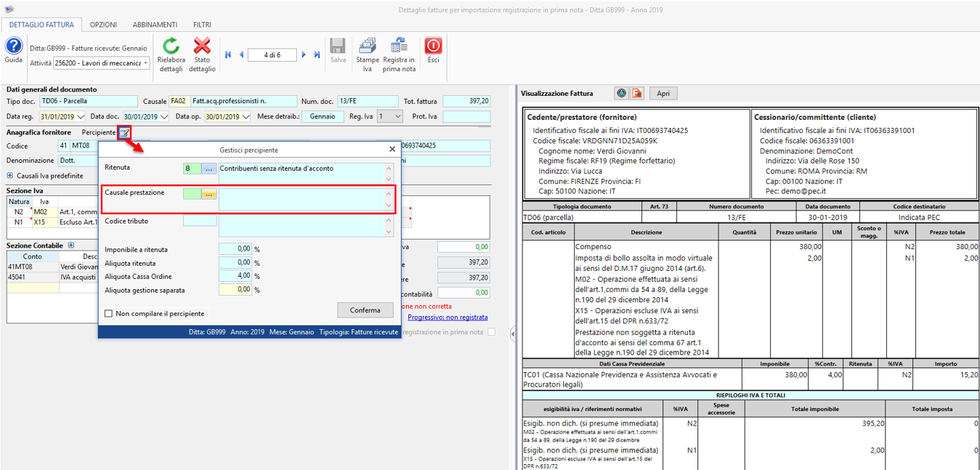
Task: Switch to the ABBINAMENTI tab
Action: pos(154,25)
